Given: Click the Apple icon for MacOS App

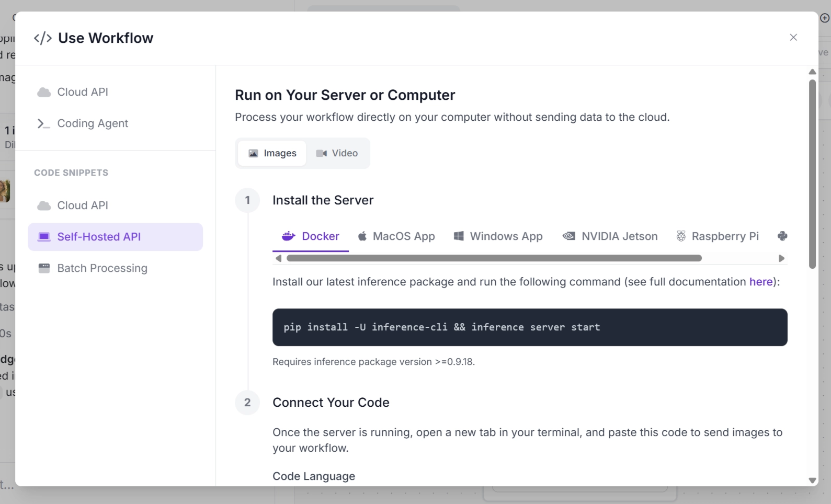Looking at the screenshot, I should click(x=362, y=236).
